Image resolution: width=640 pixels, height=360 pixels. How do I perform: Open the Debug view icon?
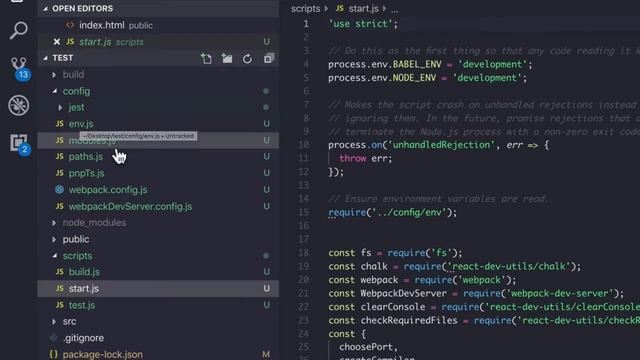[x=18, y=105]
